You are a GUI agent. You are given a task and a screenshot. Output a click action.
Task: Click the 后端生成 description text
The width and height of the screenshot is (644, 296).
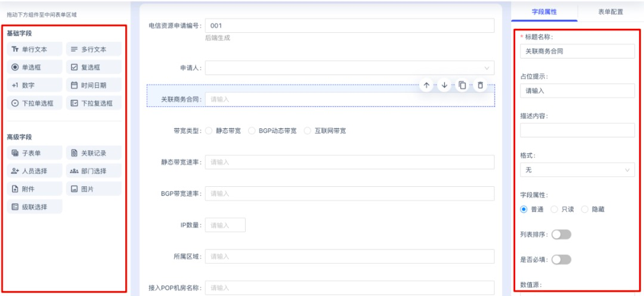[218, 38]
